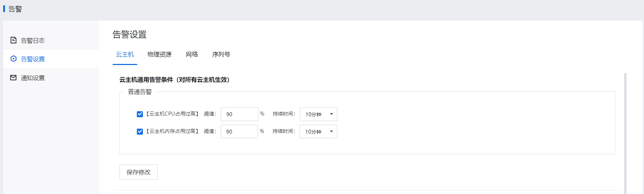Click the CPU duration dropdown arrow

(332, 114)
